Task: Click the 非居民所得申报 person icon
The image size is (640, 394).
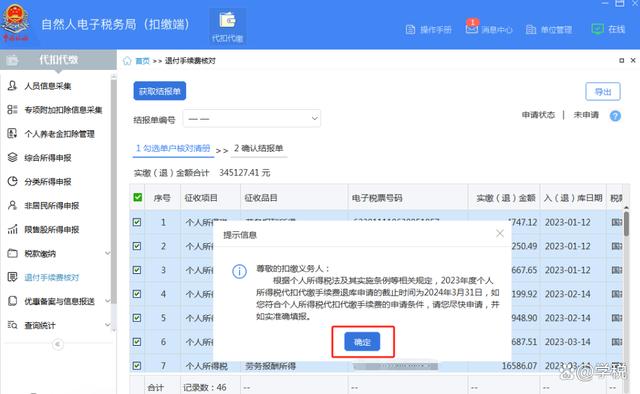Action: (12, 205)
